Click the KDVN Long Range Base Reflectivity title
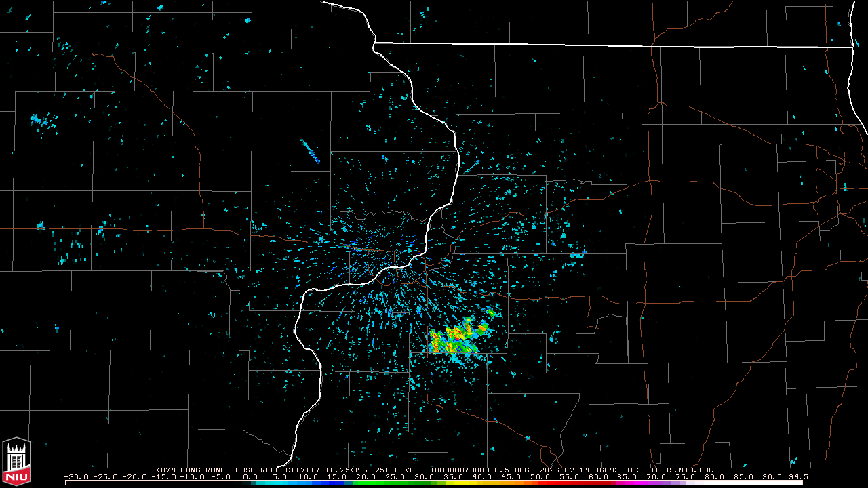The image size is (868, 488). pos(237,470)
